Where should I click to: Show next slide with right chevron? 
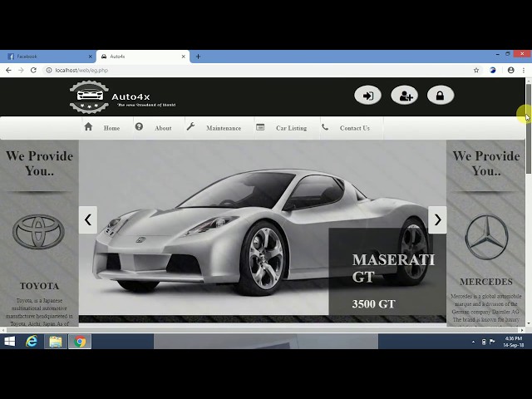[437, 219]
